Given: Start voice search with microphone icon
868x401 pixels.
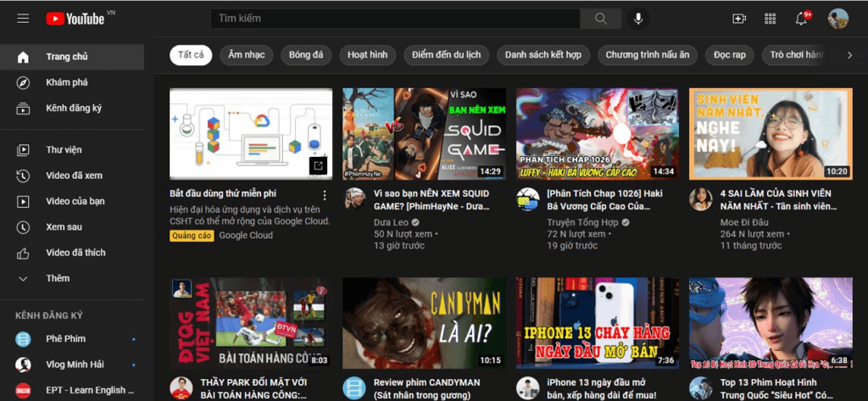Looking at the screenshot, I should tap(638, 19).
